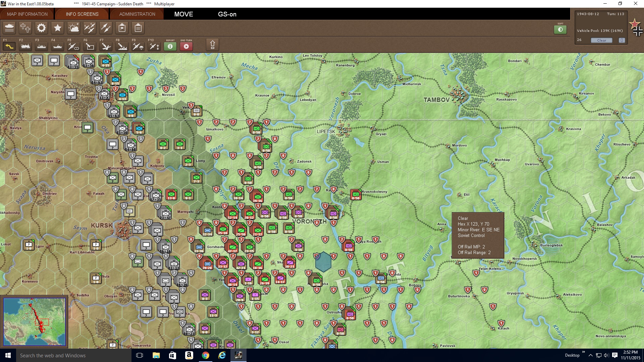
Task: Select the 11-3 purple unit counter
Action: (213, 312)
